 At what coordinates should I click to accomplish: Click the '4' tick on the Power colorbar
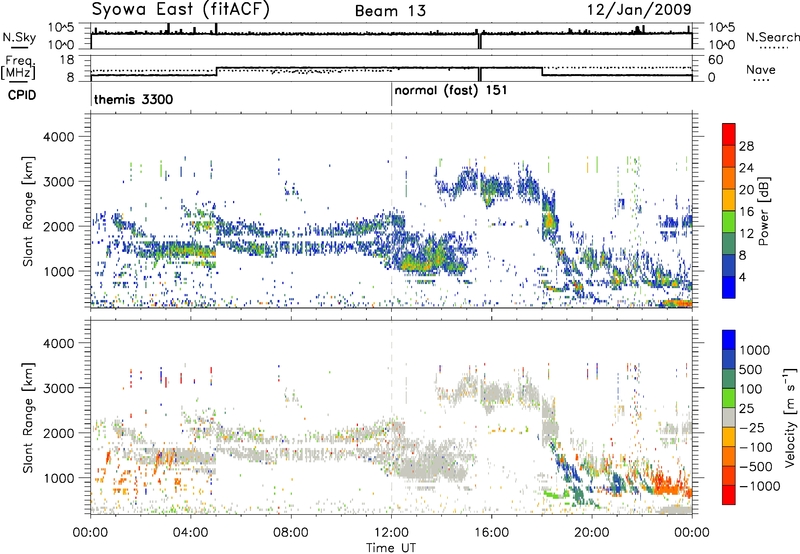click(x=742, y=277)
